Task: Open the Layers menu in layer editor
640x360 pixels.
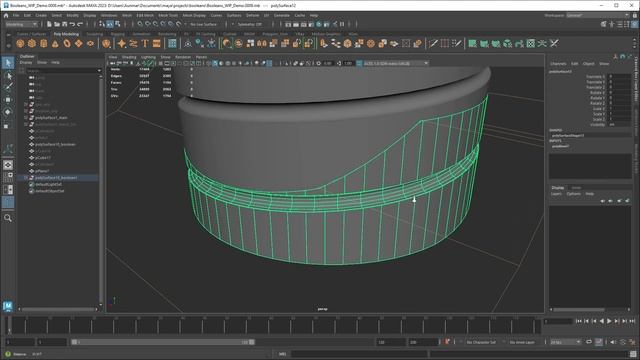Action: pos(556,194)
